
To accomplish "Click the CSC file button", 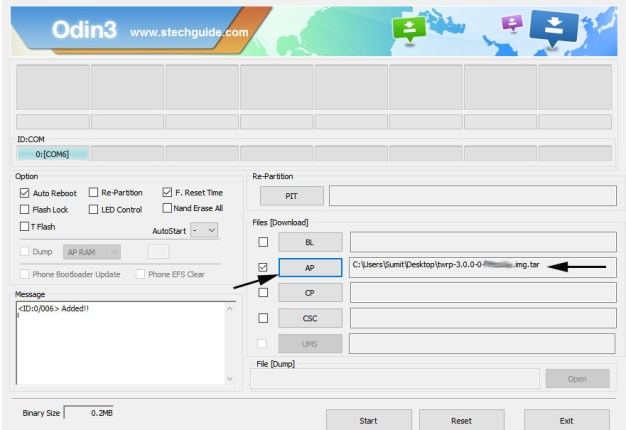I will (310, 318).
